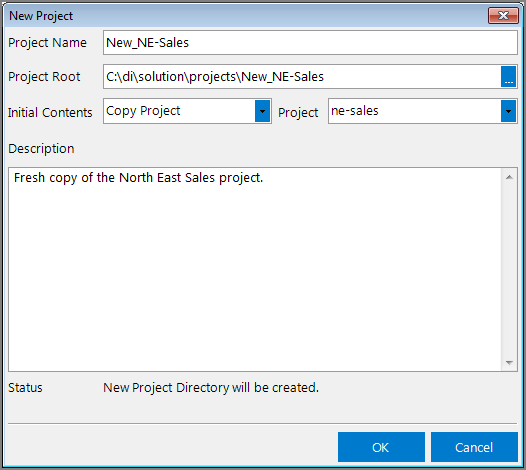The height and width of the screenshot is (470, 526).
Task: Click the 'Status' label
Action: [x=25, y=387]
